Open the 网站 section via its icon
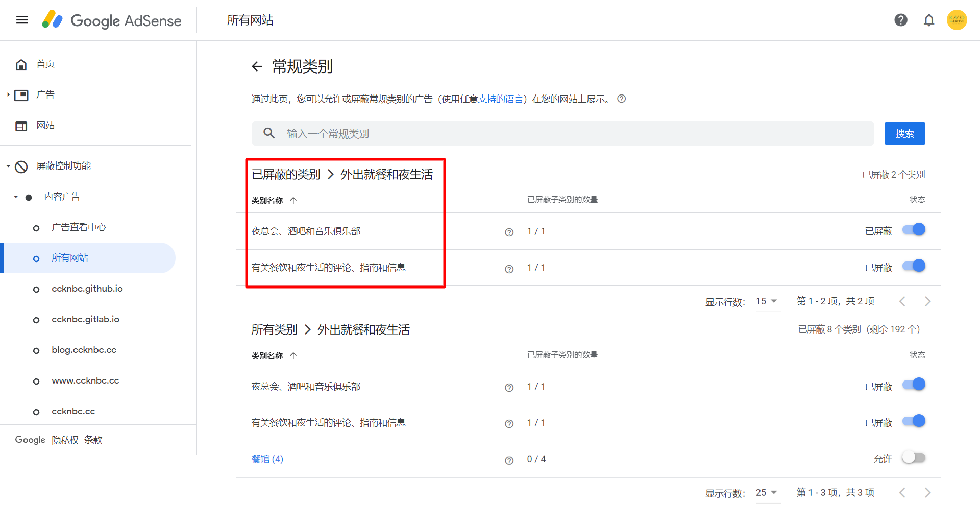980x524 pixels. pyautogui.click(x=20, y=125)
